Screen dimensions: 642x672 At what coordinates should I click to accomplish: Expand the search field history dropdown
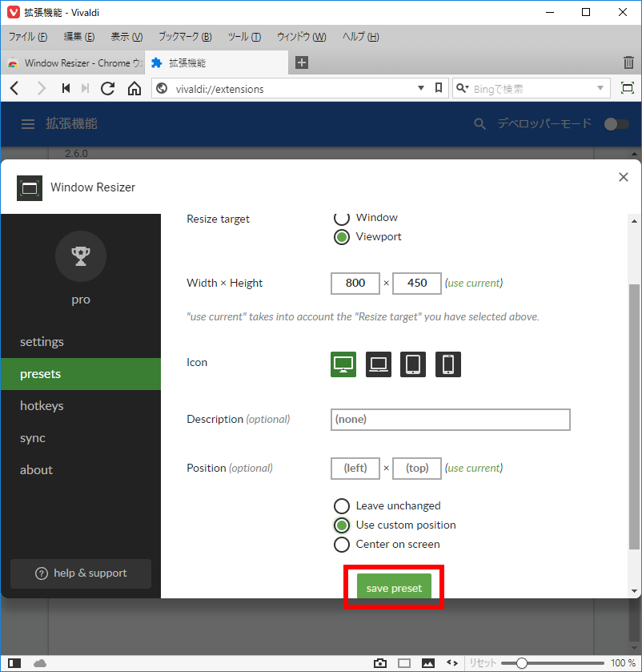pos(600,88)
